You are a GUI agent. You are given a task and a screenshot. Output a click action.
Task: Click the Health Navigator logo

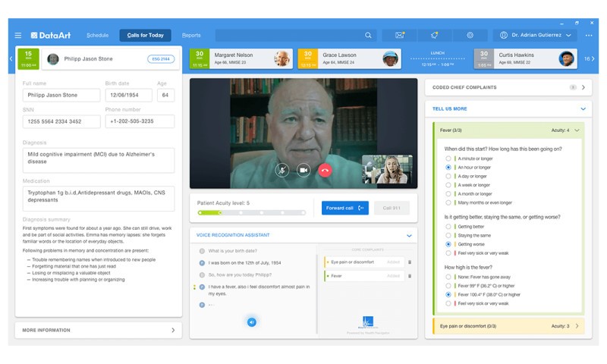click(x=368, y=322)
